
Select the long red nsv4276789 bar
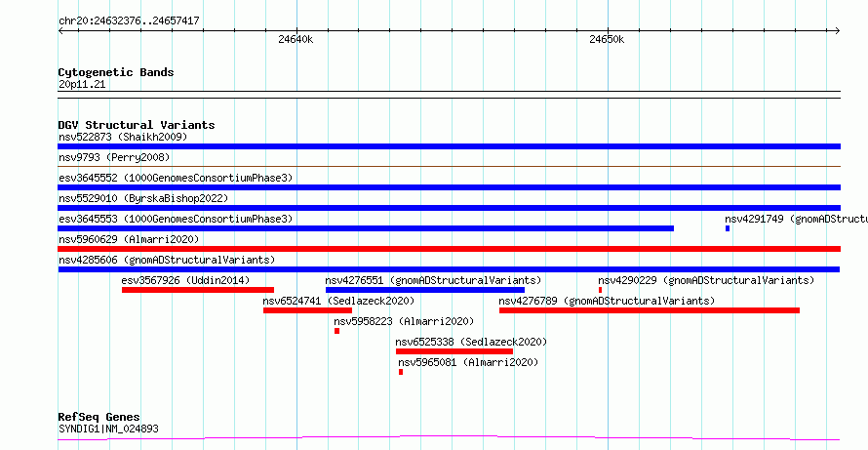(x=650, y=310)
